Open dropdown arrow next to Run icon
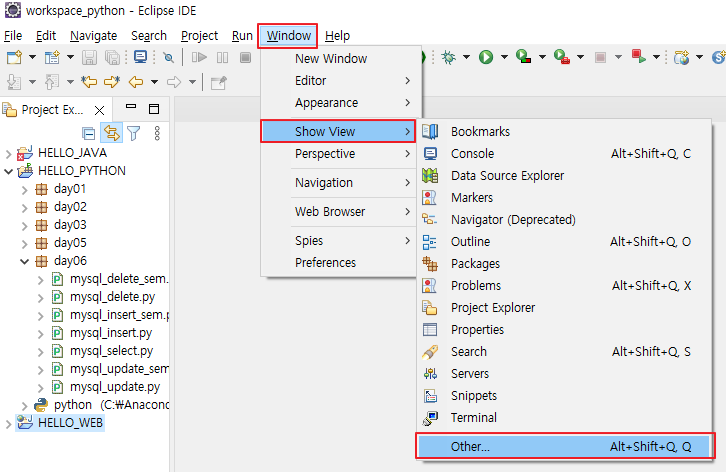This screenshot has height=472, width=726. tap(504, 57)
